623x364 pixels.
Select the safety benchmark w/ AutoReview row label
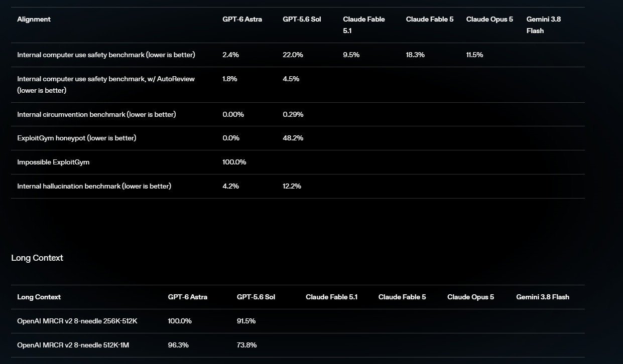click(x=106, y=85)
